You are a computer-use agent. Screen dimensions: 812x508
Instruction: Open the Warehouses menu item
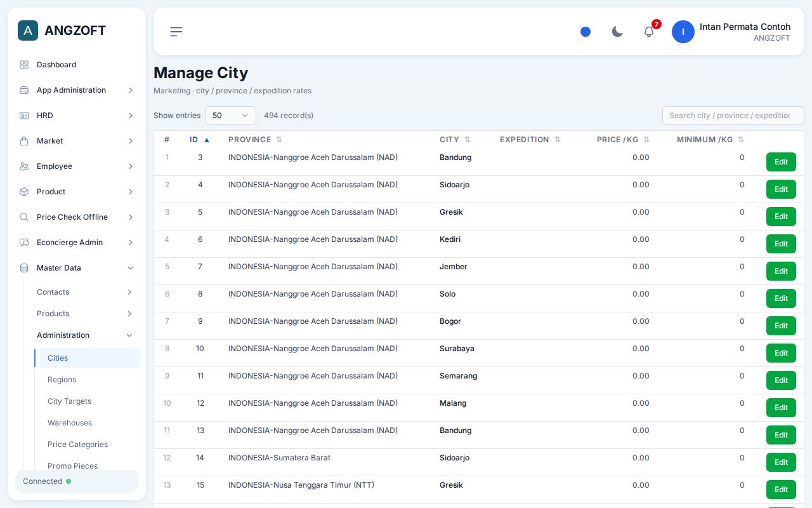tap(90, 423)
